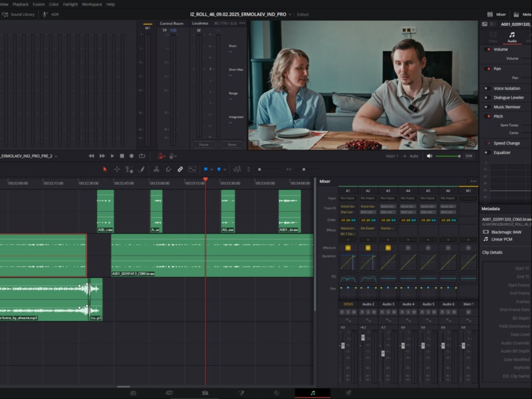
Task: Toggle Voice Iso on mixer channel A1
Action: pyautogui.click(x=347, y=207)
